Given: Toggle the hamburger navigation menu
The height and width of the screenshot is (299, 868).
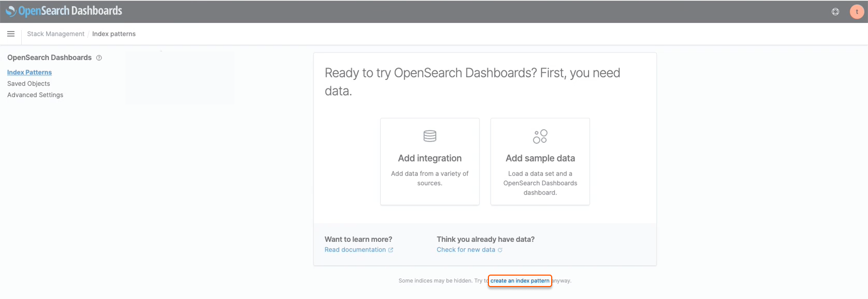Looking at the screenshot, I should tap(11, 34).
